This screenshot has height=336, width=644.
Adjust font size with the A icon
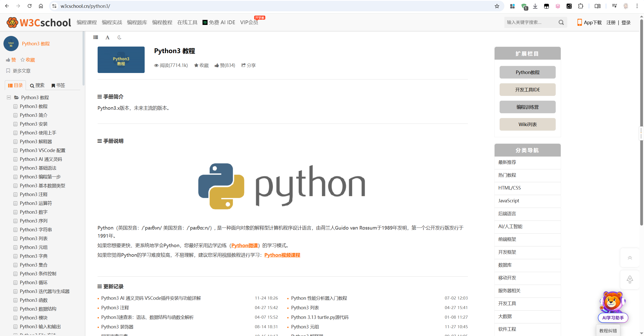[107, 37]
